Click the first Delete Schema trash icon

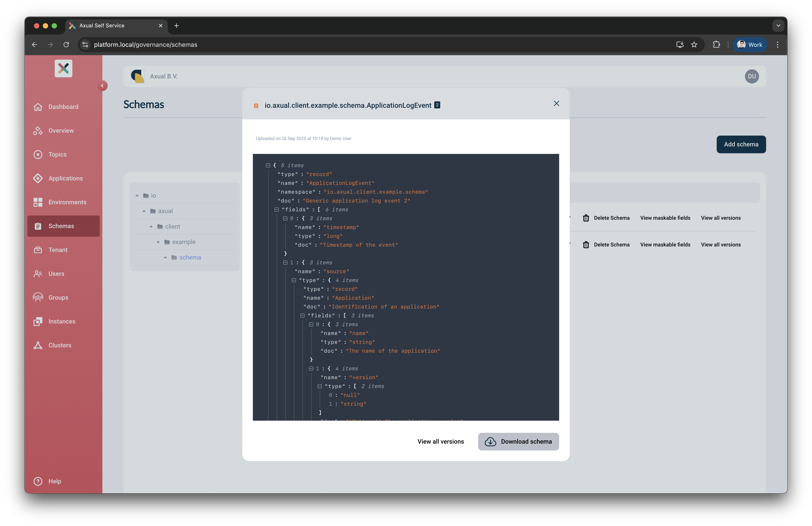pyautogui.click(x=586, y=218)
